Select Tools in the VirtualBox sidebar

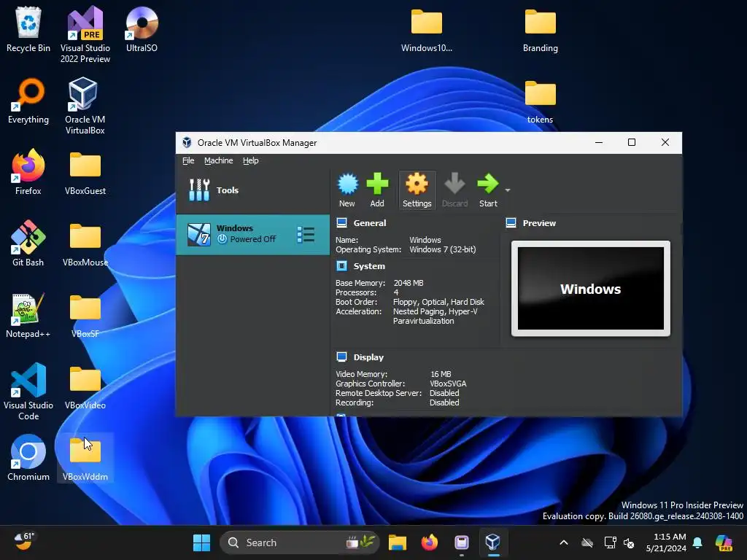[252, 190]
